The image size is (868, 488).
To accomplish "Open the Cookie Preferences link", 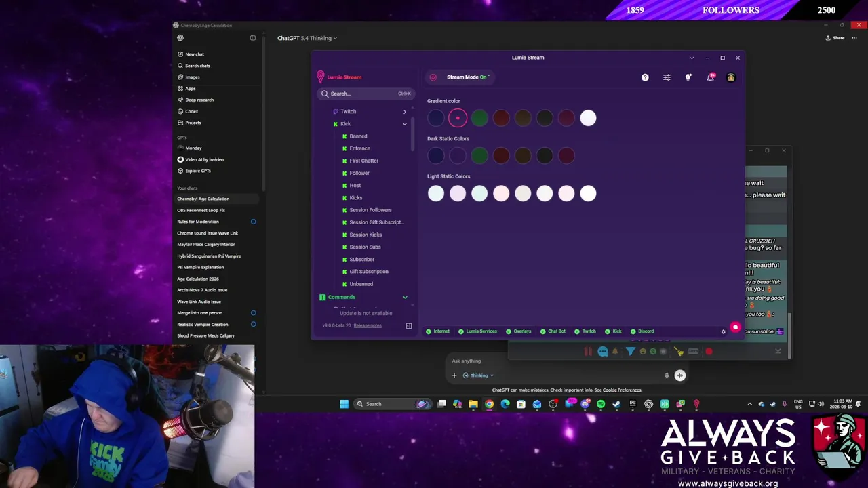I will pos(622,390).
